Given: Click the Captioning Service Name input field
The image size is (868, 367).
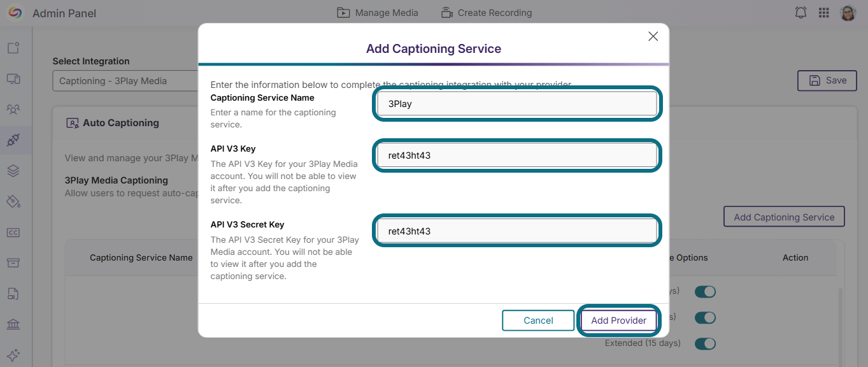Looking at the screenshot, I should pyautogui.click(x=516, y=104).
